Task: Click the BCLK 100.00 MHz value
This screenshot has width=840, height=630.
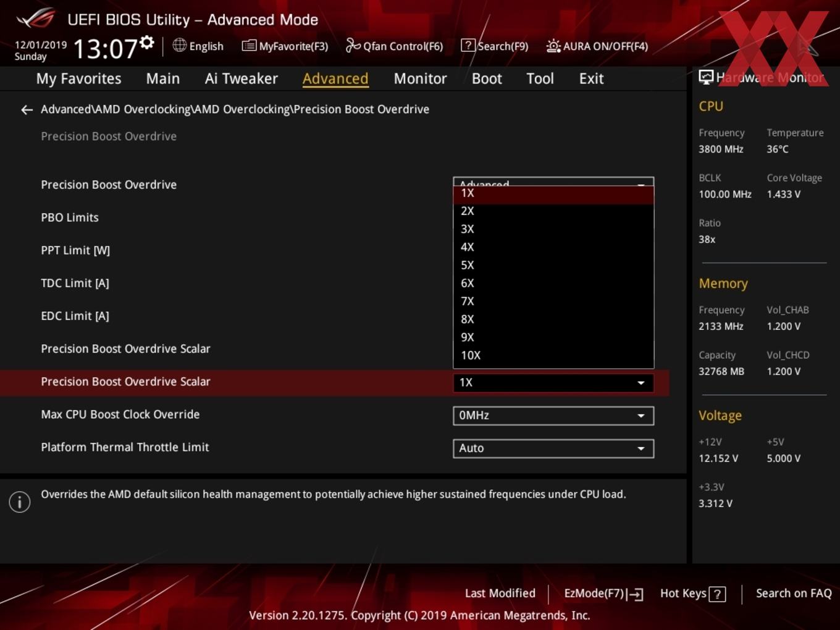Action: tap(725, 194)
